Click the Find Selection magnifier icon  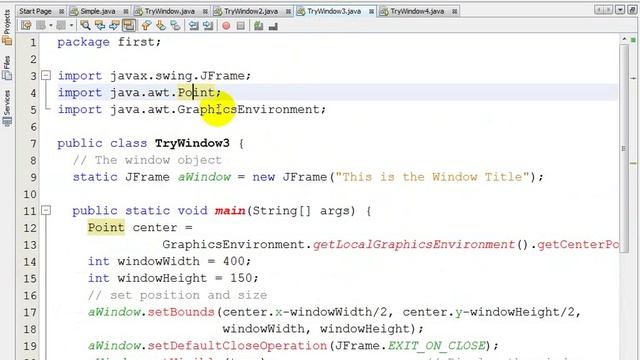85,26
